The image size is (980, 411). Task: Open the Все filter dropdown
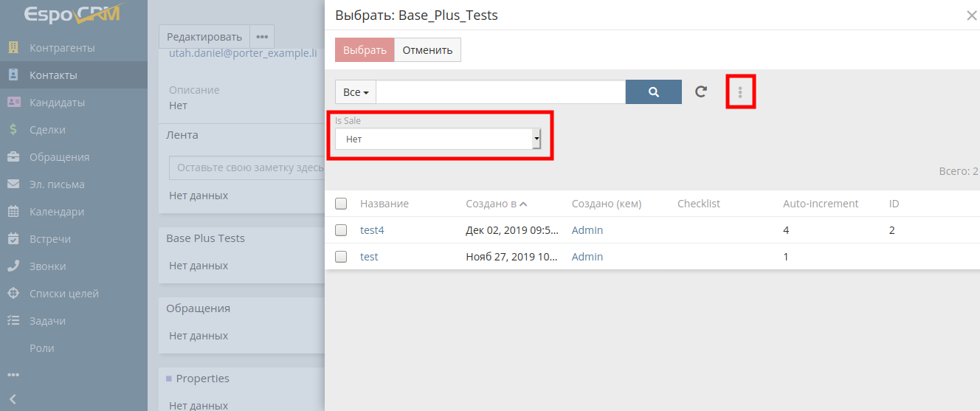coord(356,92)
